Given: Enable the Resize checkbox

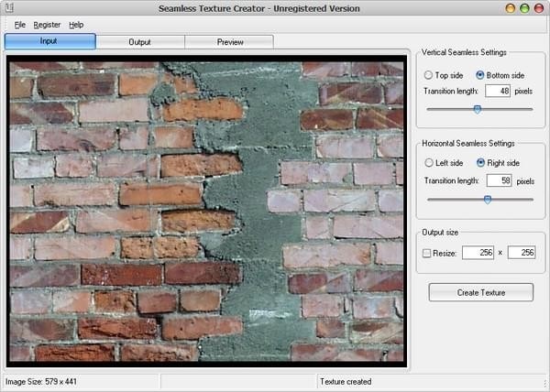Looking at the screenshot, I should (428, 252).
